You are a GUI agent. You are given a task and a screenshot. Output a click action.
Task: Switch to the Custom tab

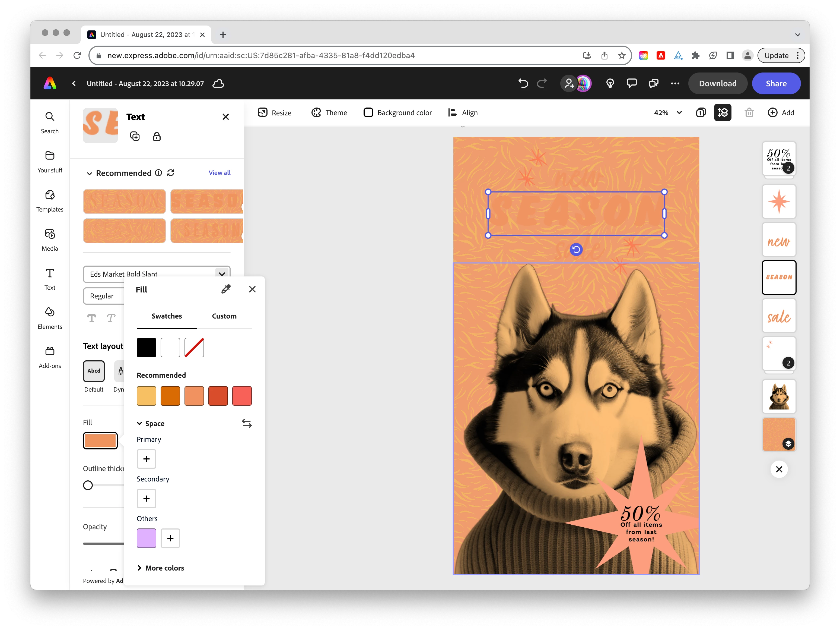pyautogui.click(x=224, y=316)
